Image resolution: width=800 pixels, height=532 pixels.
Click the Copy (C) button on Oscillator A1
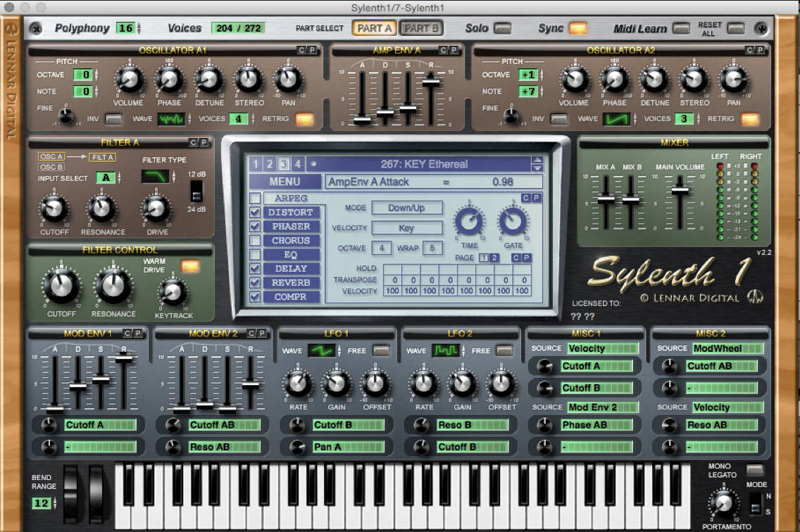point(301,50)
